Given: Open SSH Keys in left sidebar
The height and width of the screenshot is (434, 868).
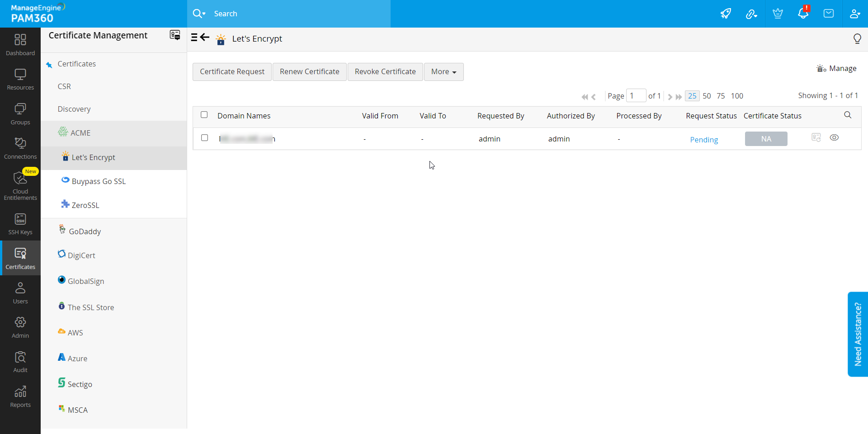Looking at the screenshot, I should 20,224.
